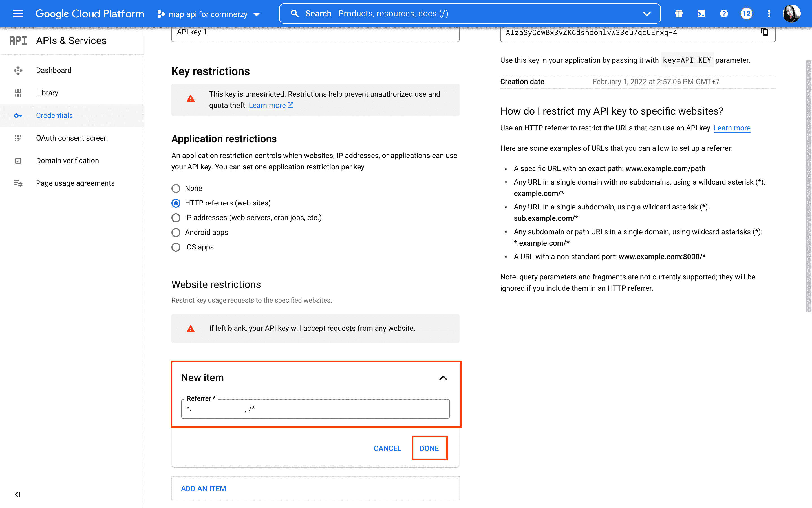
Task: Select Android apps restriction option
Action: pos(176,233)
